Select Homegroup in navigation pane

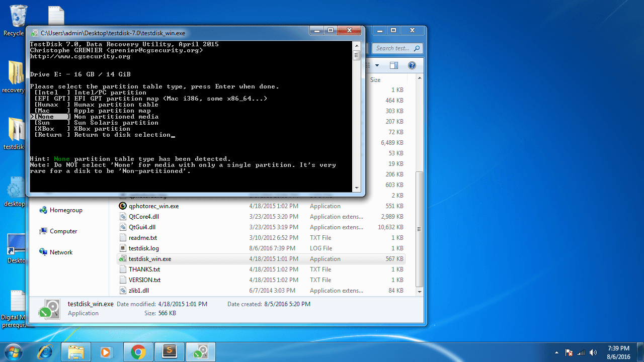point(66,210)
